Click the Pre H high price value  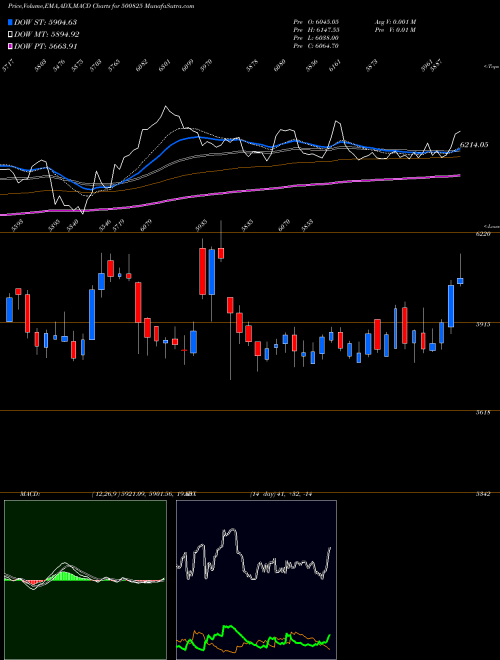pos(330,30)
